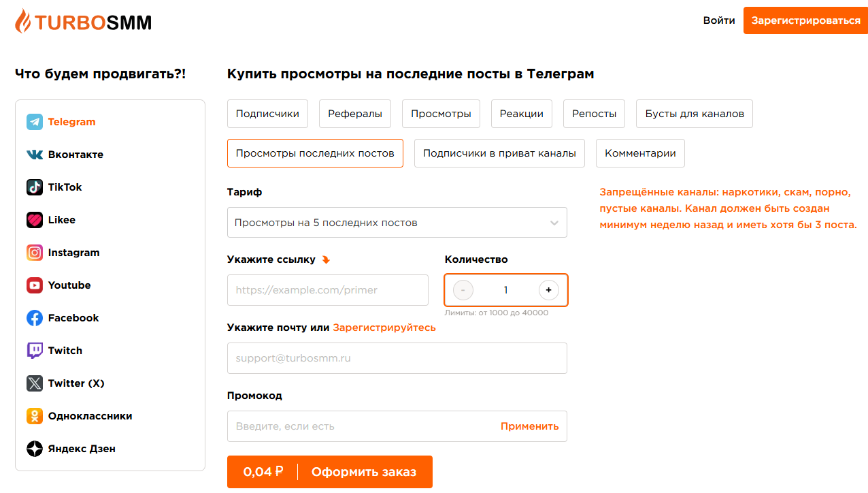Click the 'Купить просмотры на последние посты' heading
The image size is (868, 493).
click(x=411, y=74)
